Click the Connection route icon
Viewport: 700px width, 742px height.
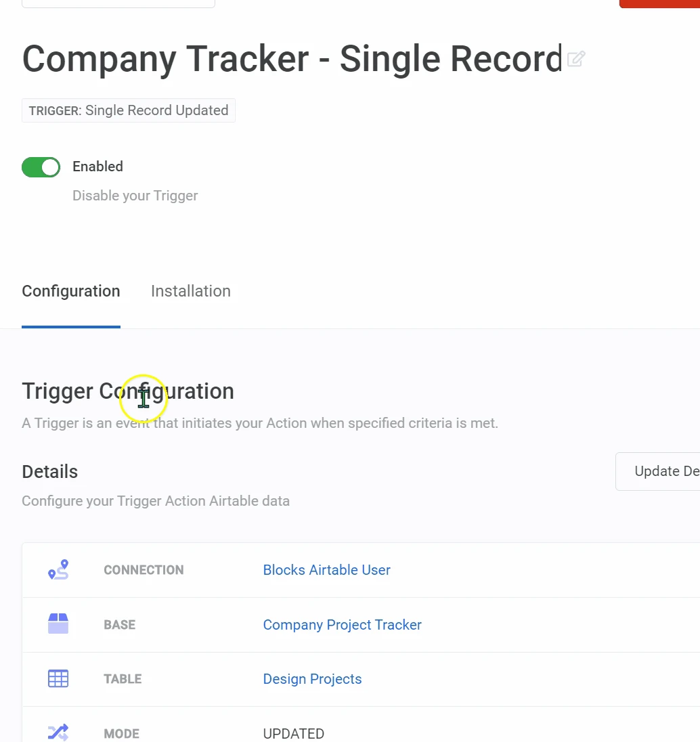(x=58, y=569)
